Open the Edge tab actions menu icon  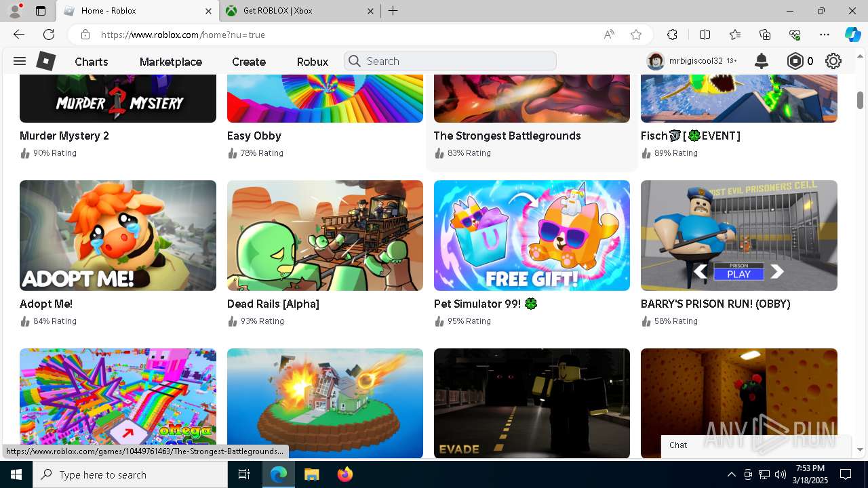pyautogui.click(x=41, y=11)
